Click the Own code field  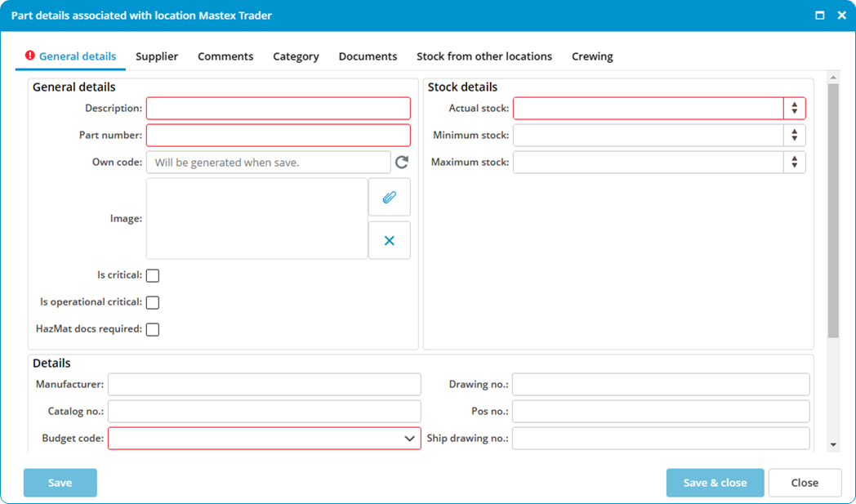coord(269,163)
